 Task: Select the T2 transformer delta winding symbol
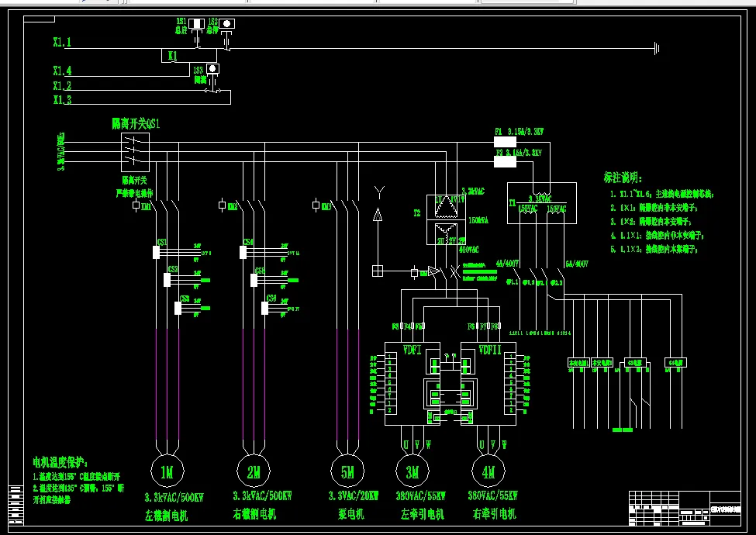(x=447, y=207)
